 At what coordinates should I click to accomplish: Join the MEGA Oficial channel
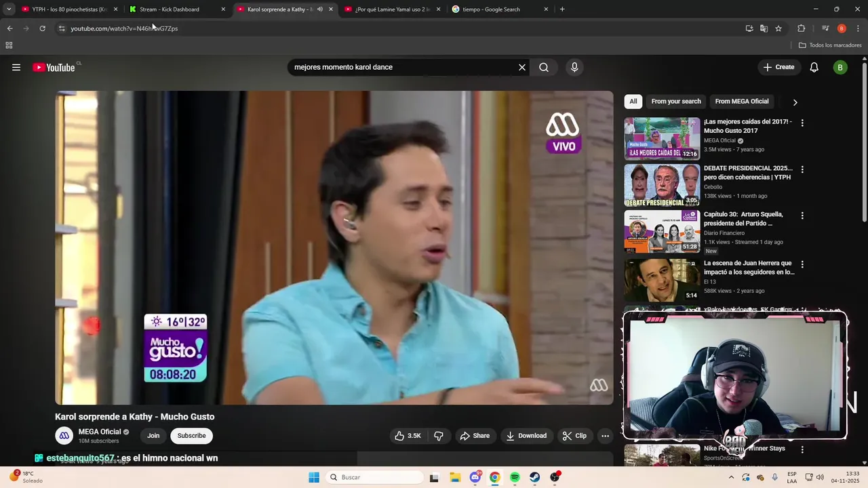pyautogui.click(x=153, y=436)
